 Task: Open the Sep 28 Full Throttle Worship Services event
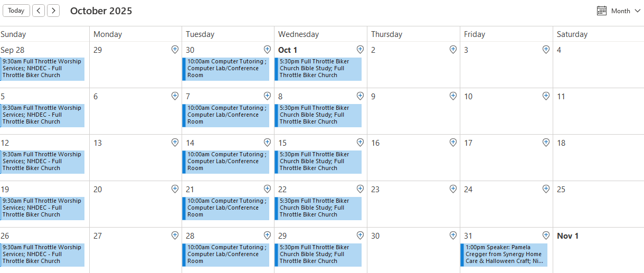tap(42, 69)
